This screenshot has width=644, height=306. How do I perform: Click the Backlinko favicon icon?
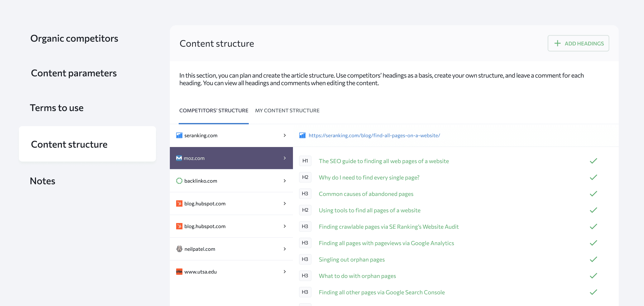coord(179,181)
